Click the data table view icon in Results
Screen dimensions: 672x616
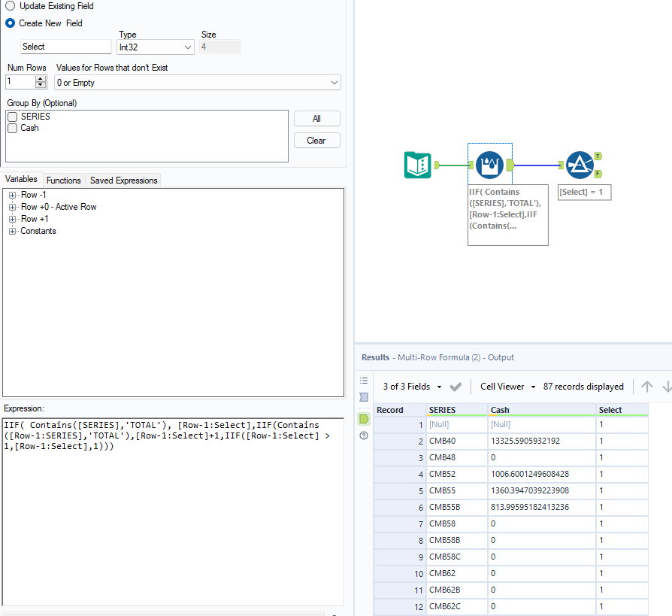pyautogui.click(x=364, y=397)
